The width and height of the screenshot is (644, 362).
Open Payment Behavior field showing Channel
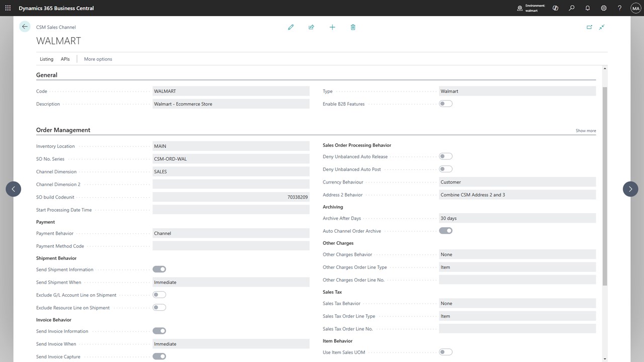(231, 233)
